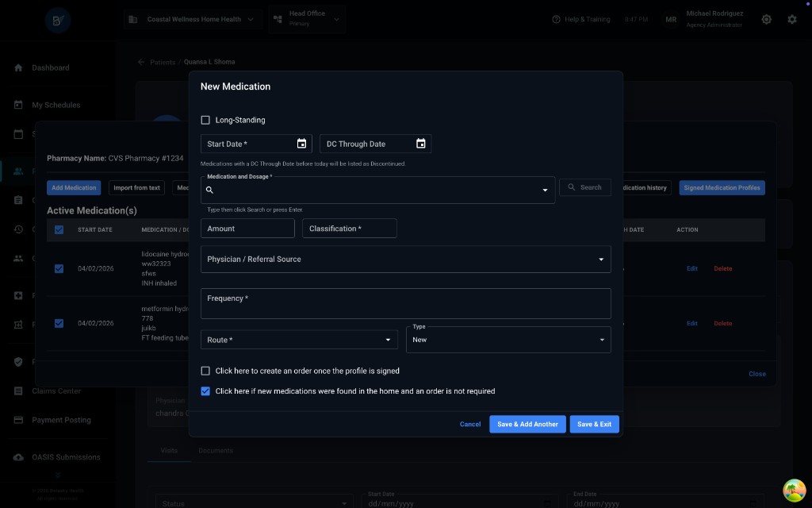Toggle the Long-Standing checkbox
The image size is (812, 508).
tap(205, 120)
